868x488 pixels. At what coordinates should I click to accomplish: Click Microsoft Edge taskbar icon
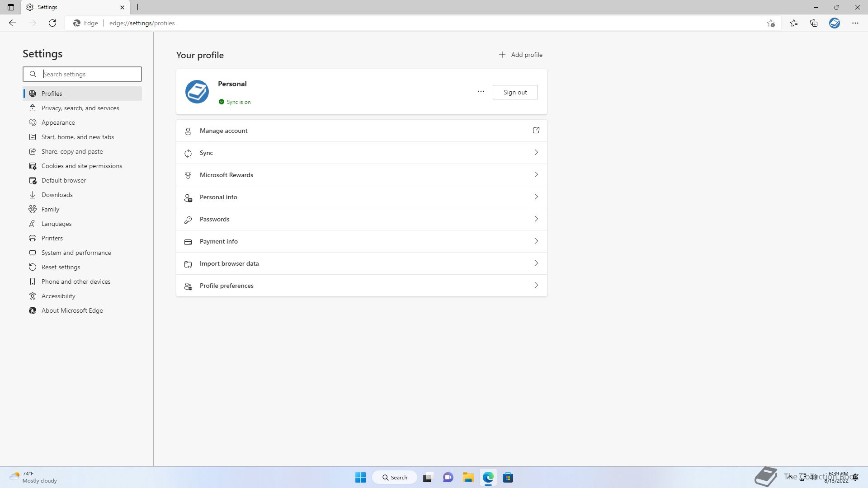coord(488,477)
